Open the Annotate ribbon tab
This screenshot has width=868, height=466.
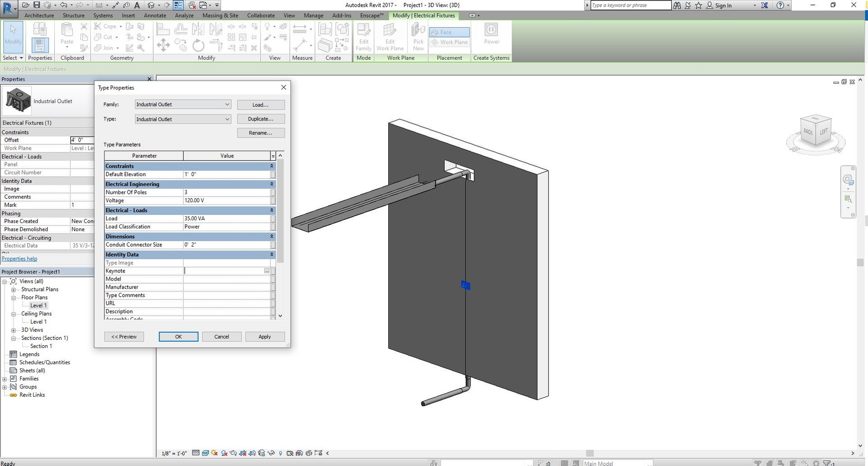[155, 15]
